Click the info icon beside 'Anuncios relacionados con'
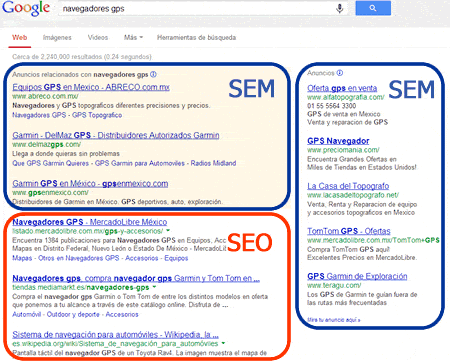This screenshot has width=450, height=361. coord(153,74)
